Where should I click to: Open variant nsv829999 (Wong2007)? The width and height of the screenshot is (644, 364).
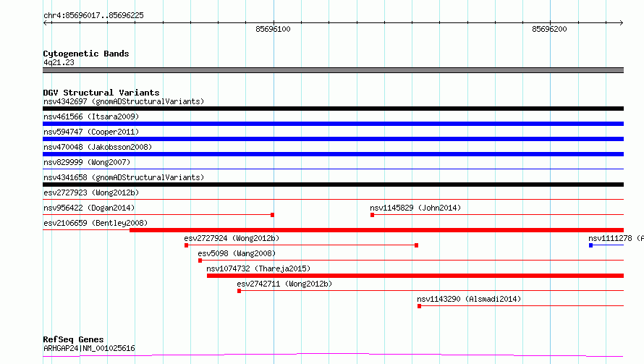coord(87,162)
